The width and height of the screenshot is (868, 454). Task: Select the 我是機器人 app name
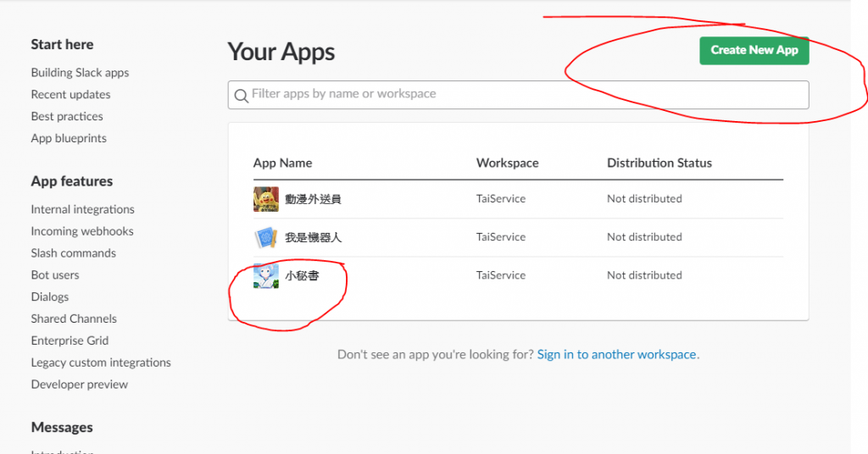click(x=314, y=237)
